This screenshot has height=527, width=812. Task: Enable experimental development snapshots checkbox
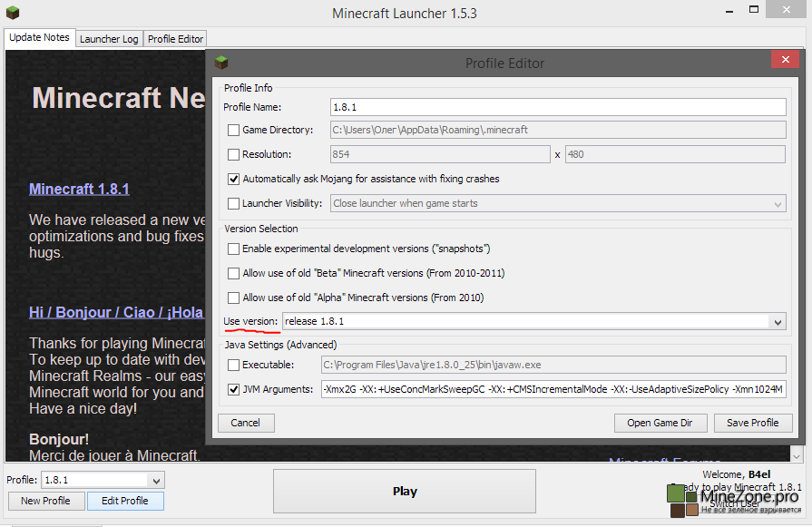234,249
